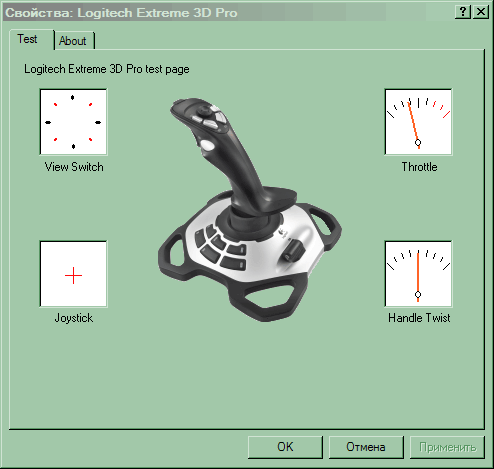Image resolution: width=494 pixels, height=469 pixels.
Task: Click the Применить apply button
Action: click(x=447, y=447)
